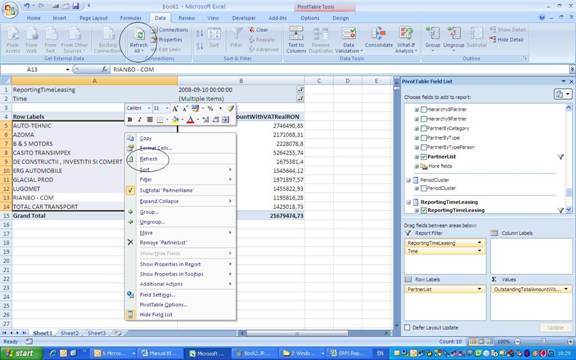Image resolution: width=576 pixels, height=360 pixels.
Task: Click the Format Painter brush on mini toolbar
Action: point(231,108)
